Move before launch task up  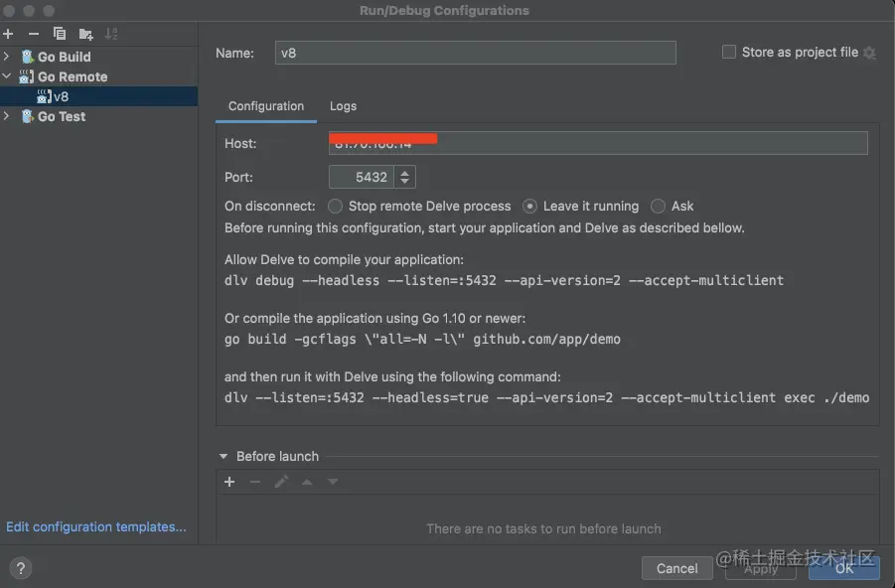click(307, 482)
